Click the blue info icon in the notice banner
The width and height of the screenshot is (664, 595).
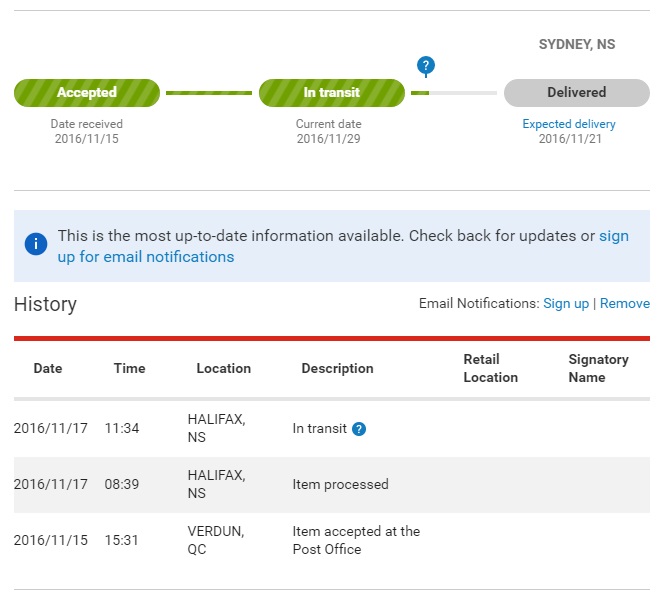pos(36,244)
